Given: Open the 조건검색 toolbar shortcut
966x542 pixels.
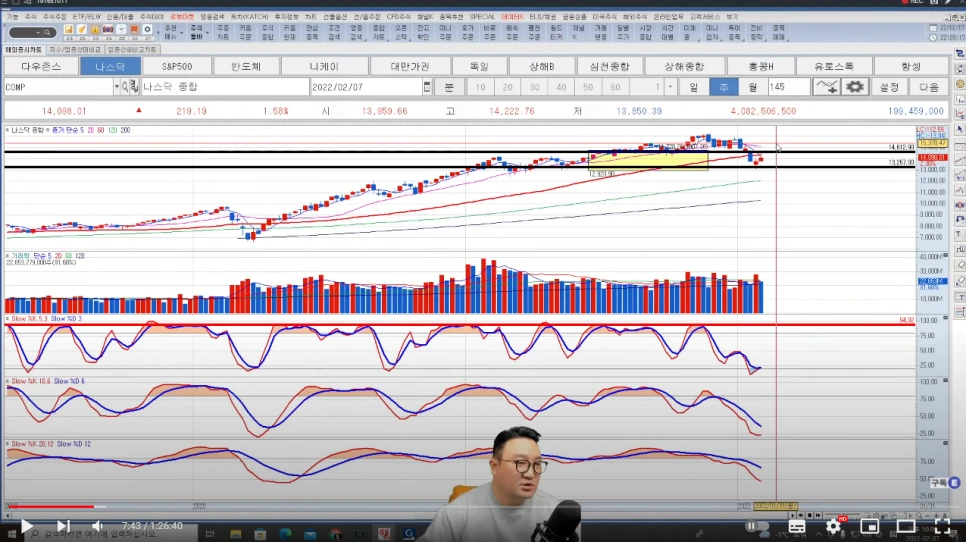Looking at the screenshot, I should tap(334, 33).
